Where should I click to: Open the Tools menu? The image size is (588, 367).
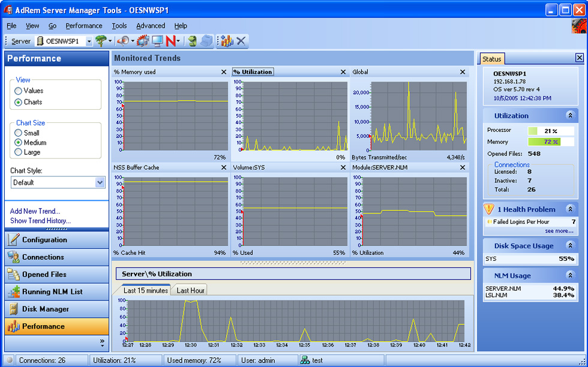click(119, 26)
